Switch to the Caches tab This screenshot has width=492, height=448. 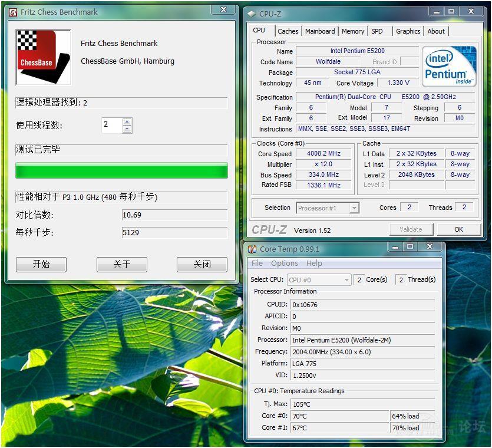(x=288, y=31)
